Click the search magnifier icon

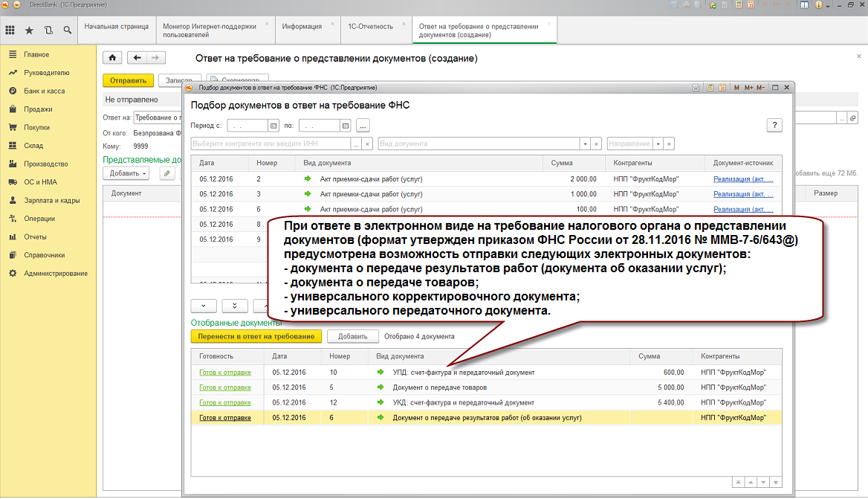tap(68, 30)
